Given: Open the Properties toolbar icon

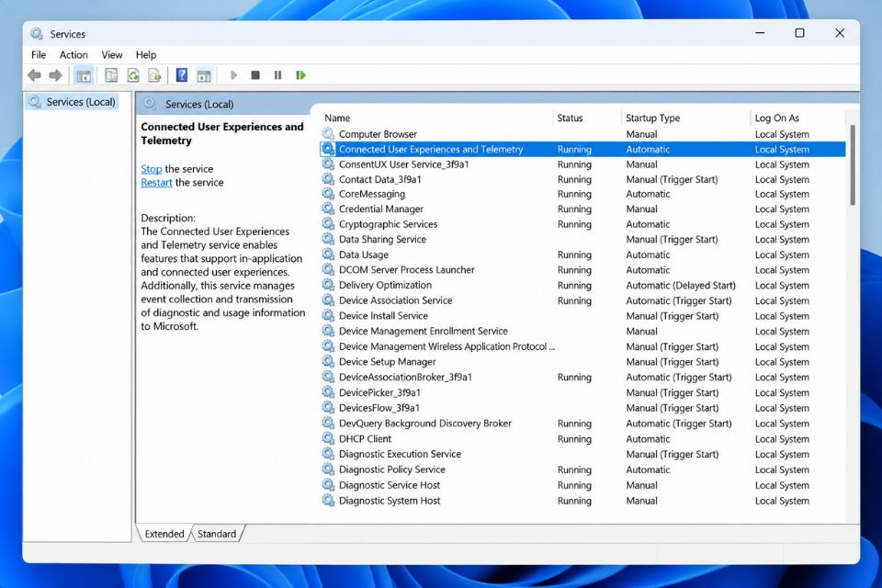Looking at the screenshot, I should 111,74.
